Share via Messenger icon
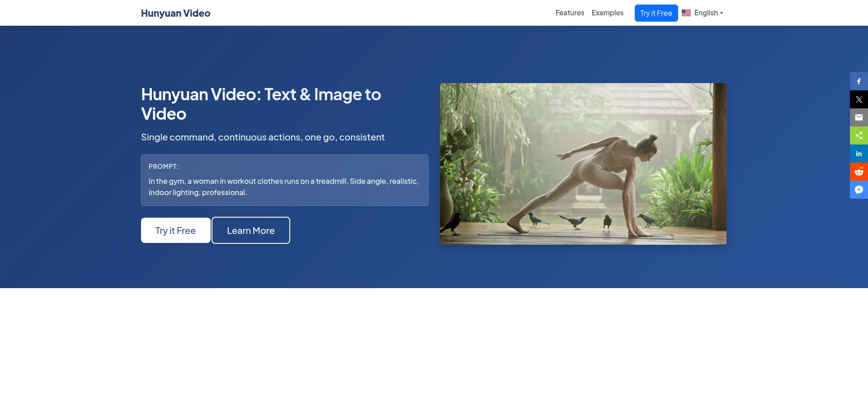 tap(859, 190)
